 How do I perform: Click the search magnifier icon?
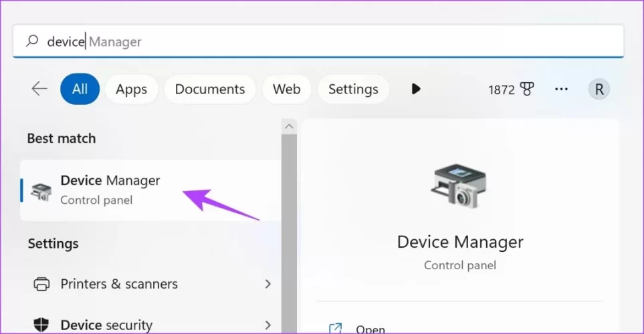click(x=31, y=41)
